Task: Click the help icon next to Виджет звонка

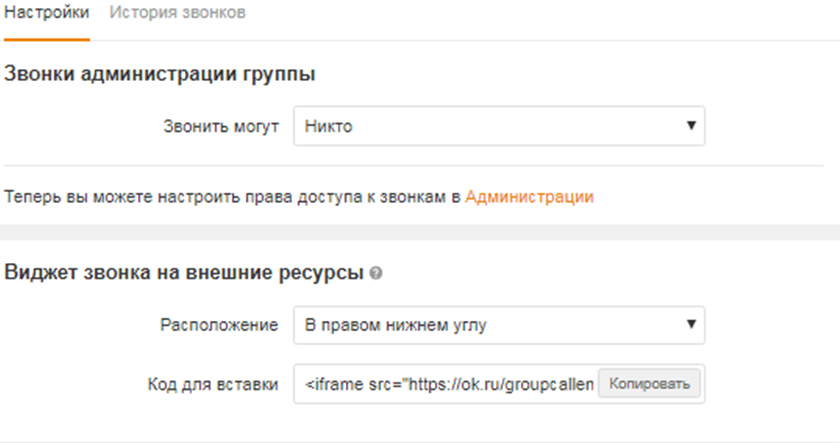Action: [376, 273]
